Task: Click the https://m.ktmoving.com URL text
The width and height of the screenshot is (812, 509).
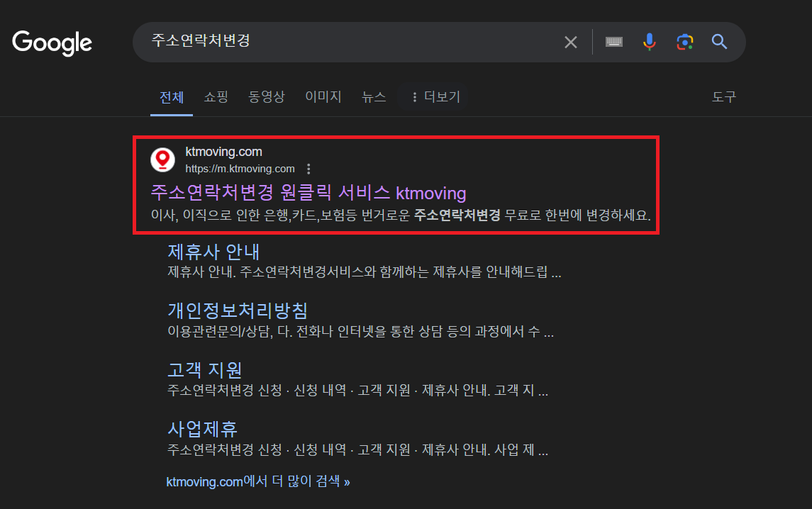Action: pos(240,169)
